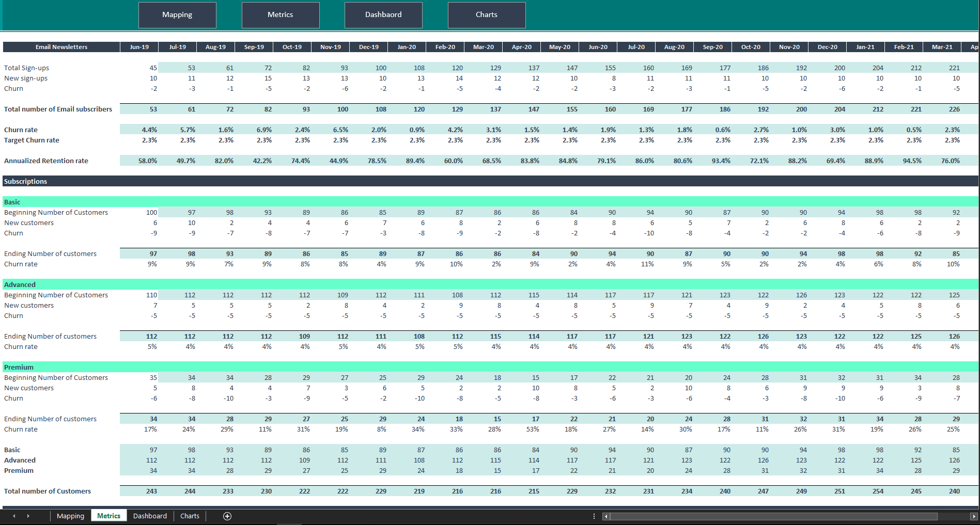This screenshot has width=980, height=525.
Task: Switch to the Dashboard sheet tab
Action: coord(150,516)
